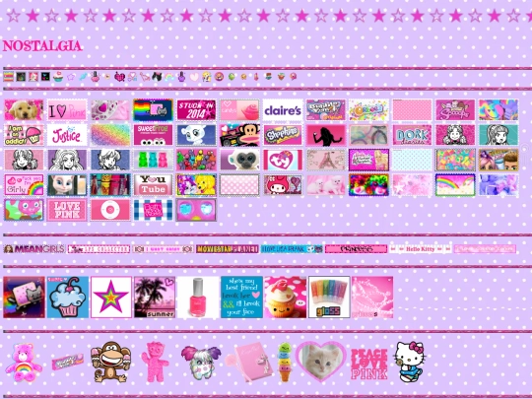
Task: Select the Bobby Jack monkey image
Action: tap(110, 362)
